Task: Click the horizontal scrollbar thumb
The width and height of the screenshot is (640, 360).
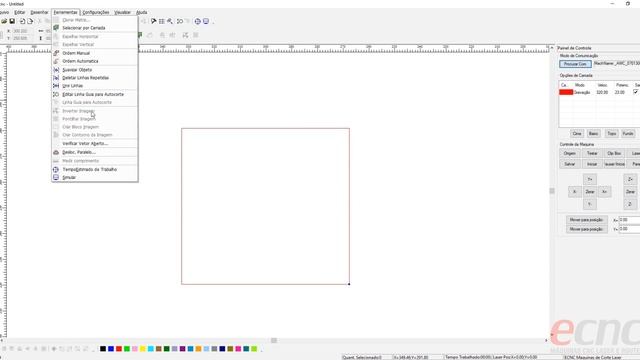Action: coord(274,340)
